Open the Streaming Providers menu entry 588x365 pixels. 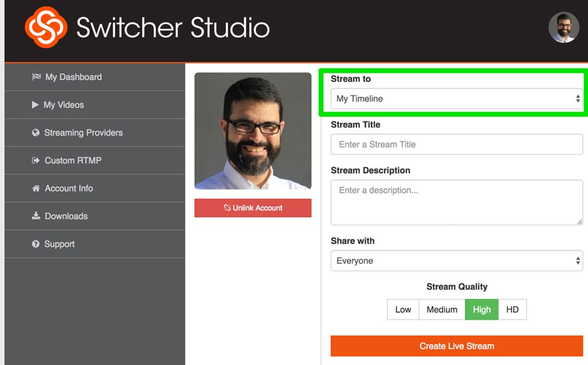83,132
